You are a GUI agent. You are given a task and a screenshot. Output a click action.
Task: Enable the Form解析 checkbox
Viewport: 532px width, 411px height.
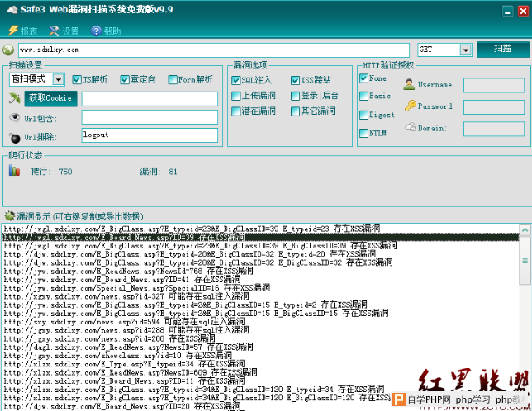[x=173, y=79]
